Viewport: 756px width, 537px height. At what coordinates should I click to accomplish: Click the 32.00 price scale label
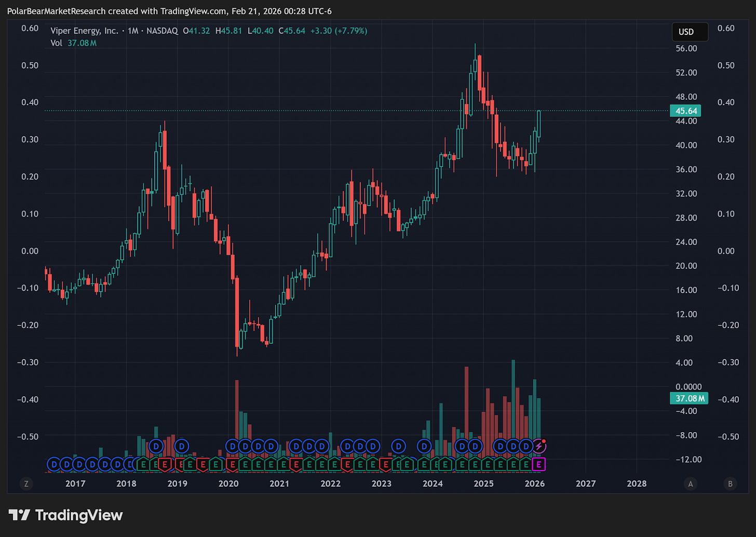pos(686,194)
